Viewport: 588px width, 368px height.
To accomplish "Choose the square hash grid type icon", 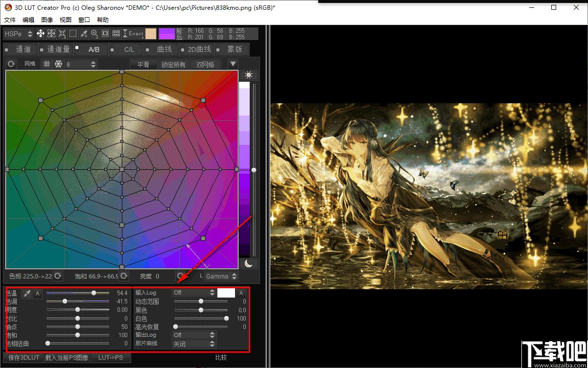I will click(47, 64).
